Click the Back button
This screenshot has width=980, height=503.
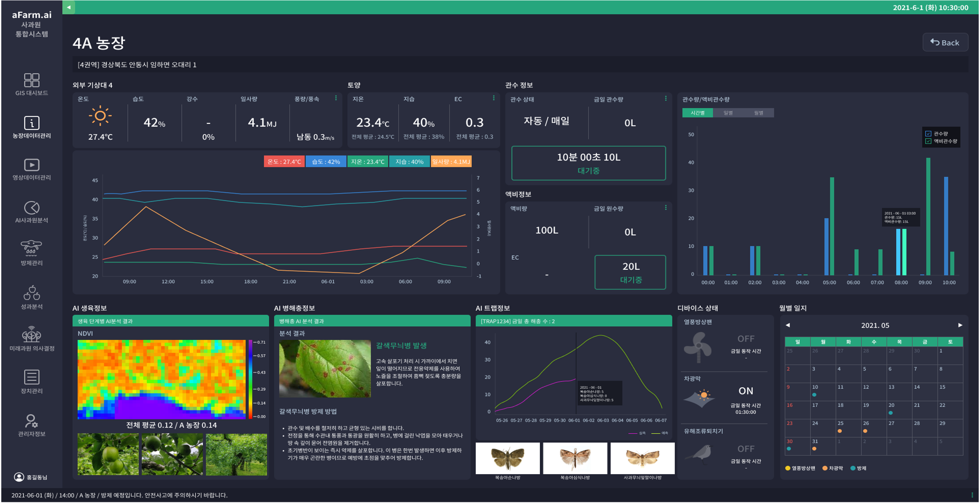point(945,42)
